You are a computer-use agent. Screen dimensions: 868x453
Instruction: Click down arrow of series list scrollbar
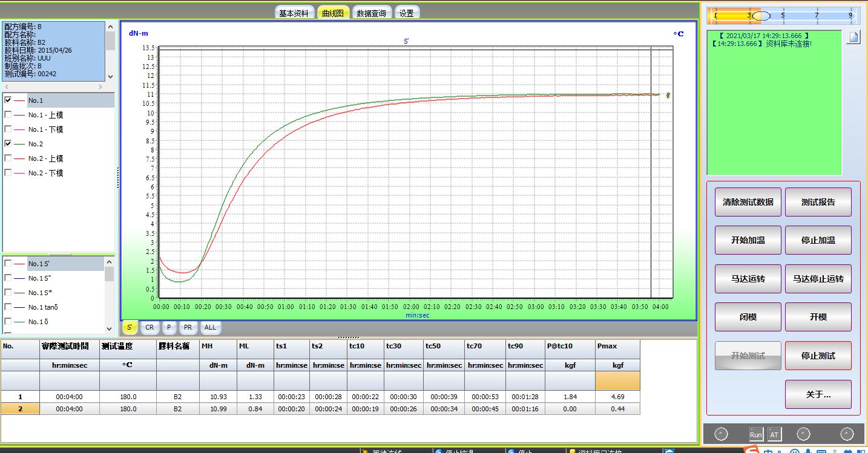pyautogui.click(x=110, y=328)
